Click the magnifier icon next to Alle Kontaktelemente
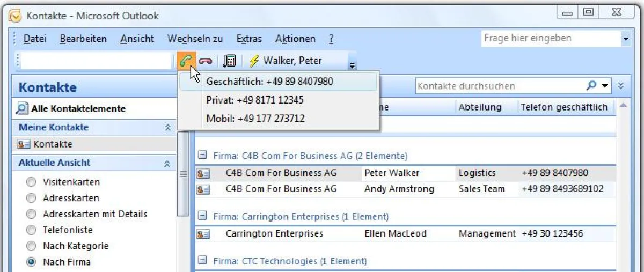 (22, 108)
